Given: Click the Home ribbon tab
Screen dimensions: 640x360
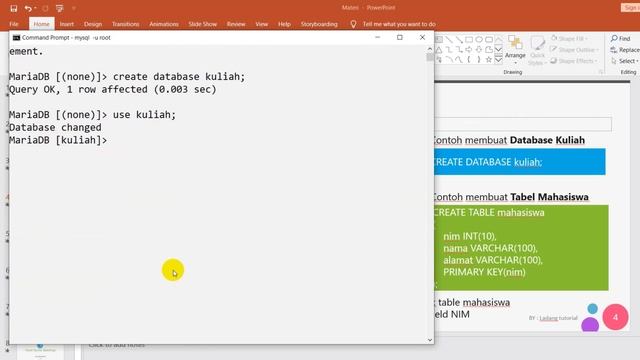Looking at the screenshot, I should click(x=41, y=24).
